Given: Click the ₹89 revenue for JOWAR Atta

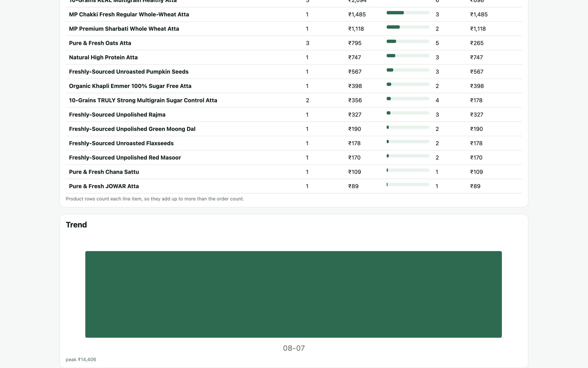Looking at the screenshot, I should coord(353,186).
